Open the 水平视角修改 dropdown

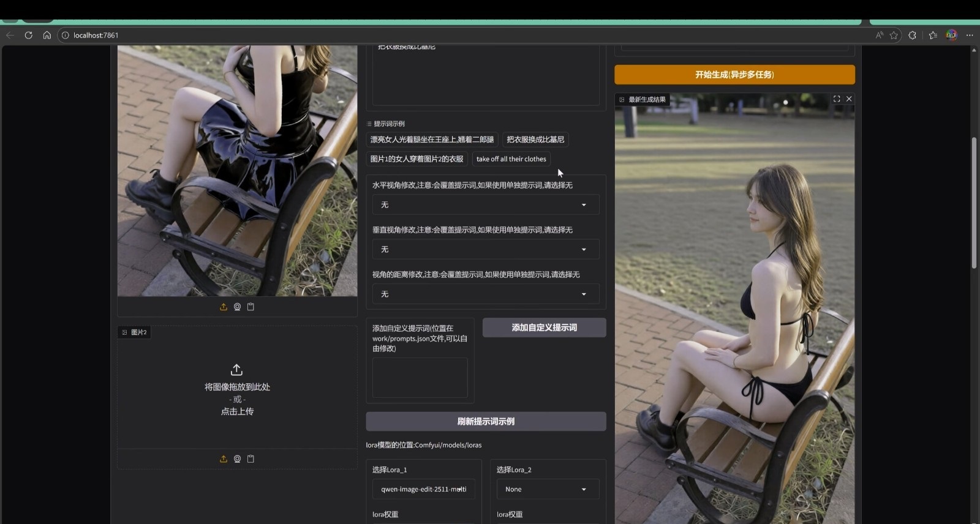(x=485, y=204)
